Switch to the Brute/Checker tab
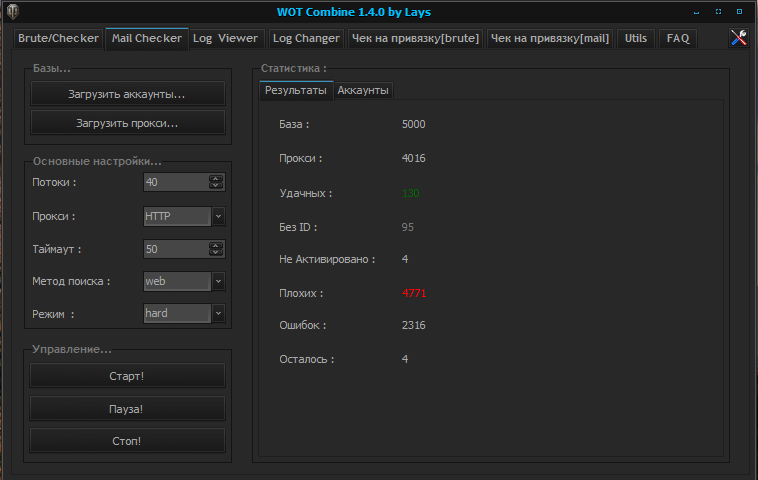This screenshot has height=480, width=758. [x=58, y=38]
